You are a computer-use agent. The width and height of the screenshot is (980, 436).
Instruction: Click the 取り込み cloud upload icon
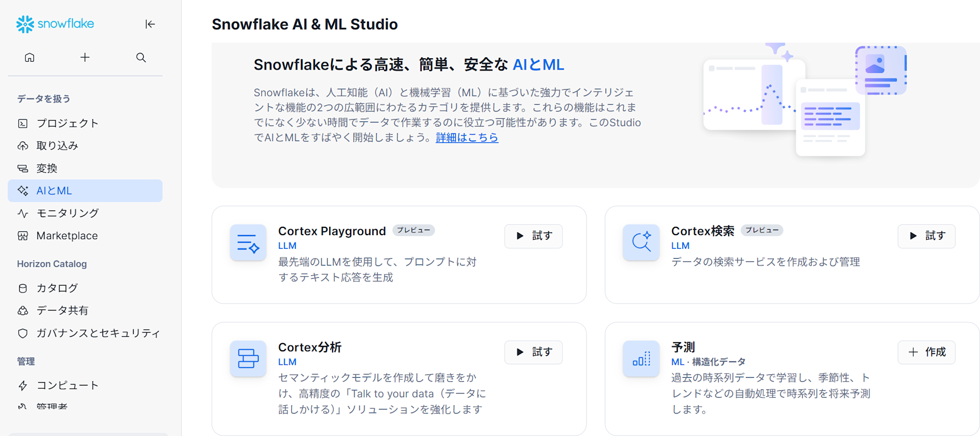tap(23, 146)
